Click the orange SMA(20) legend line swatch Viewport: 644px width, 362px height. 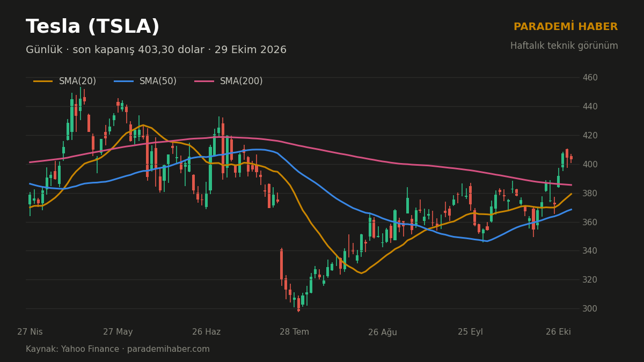click(x=43, y=82)
